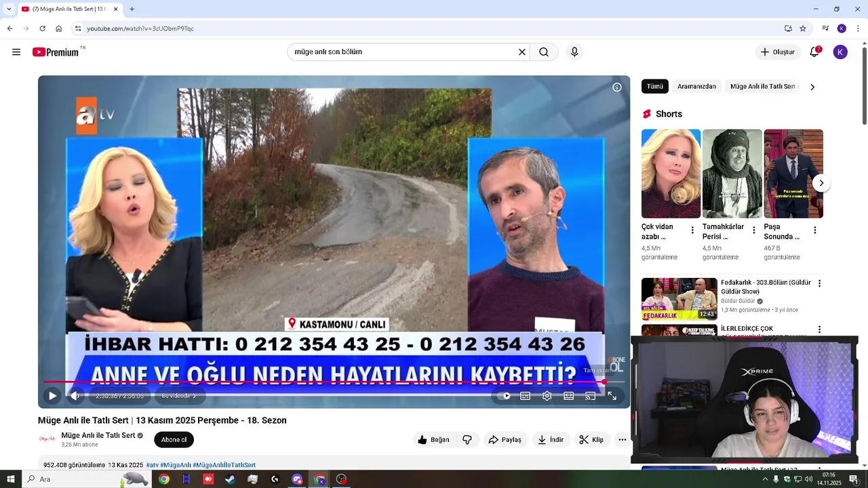The image size is (868, 488).
Task: Close the Müge Anlı YouTube tab
Action: coord(115,9)
